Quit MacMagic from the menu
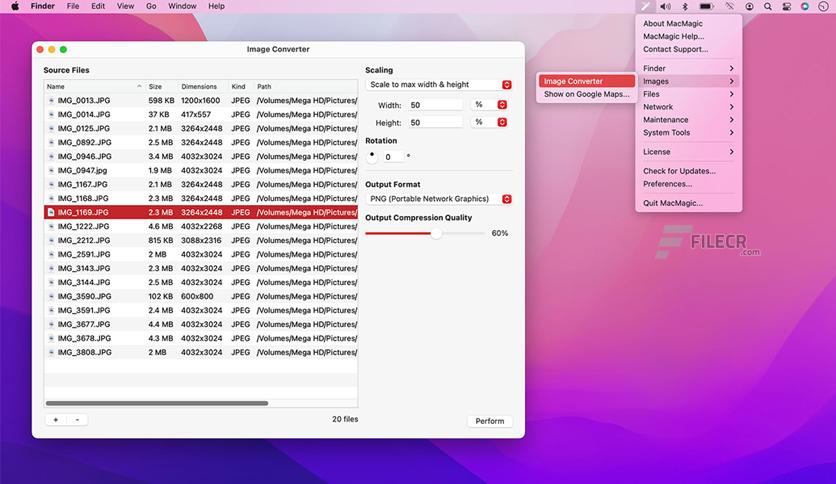This screenshot has height=484, width=836. point(688,203)
